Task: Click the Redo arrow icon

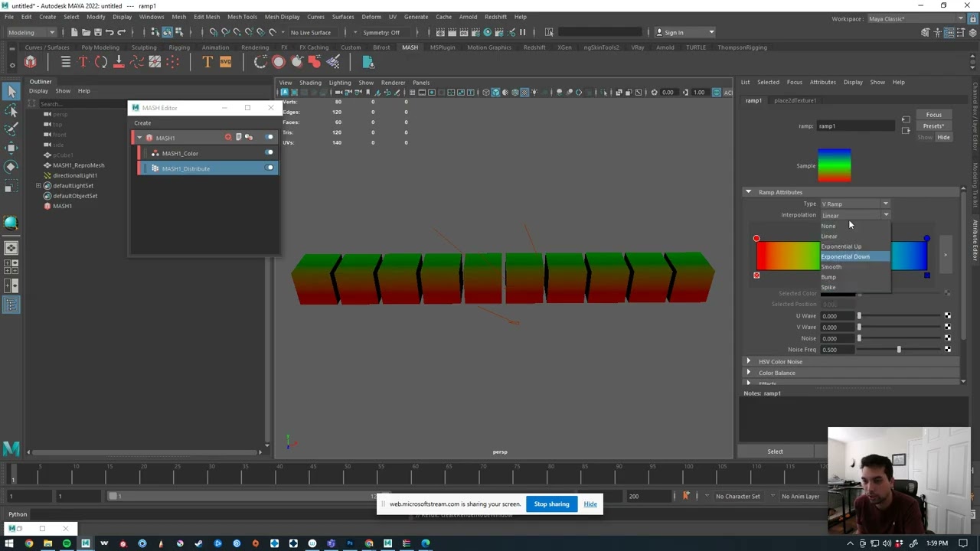Action: pos(122,32)
